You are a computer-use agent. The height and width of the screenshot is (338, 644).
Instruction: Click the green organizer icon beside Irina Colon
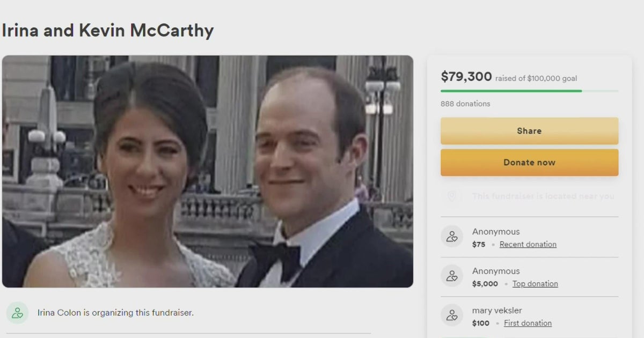pyautogui.click(x=18, y=313)
